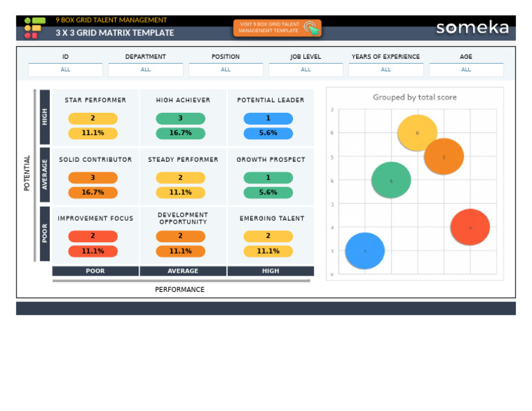
Task: Select the Star Performer count pill
Action: 93,118
